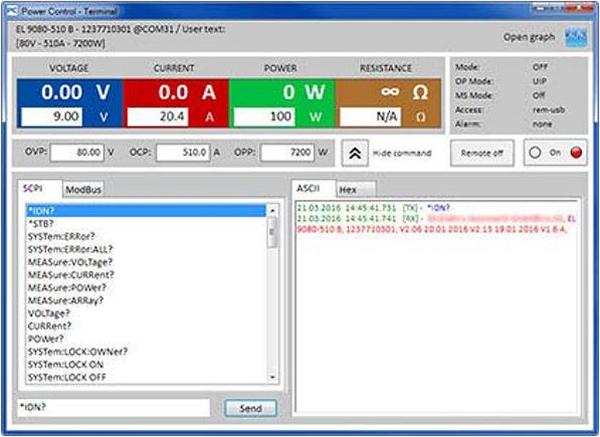
Task: Switch to the ModBus tab
Action: [x=82, y=189]
